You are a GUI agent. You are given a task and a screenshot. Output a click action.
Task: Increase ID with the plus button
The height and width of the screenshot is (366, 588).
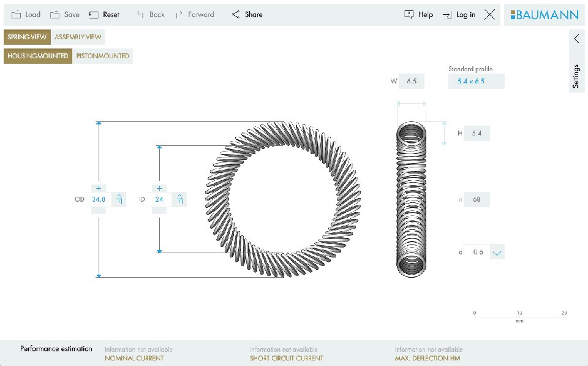click(x=159, y=188)
